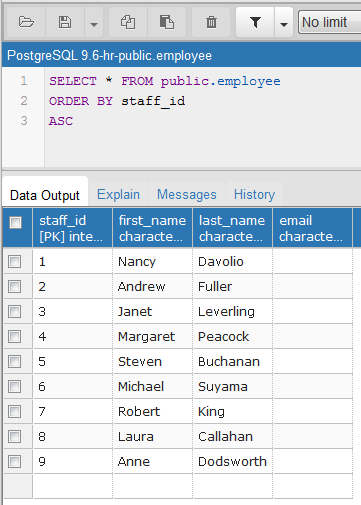Click the last_name column header
The image size is (361, 505).
pos(232,228)
